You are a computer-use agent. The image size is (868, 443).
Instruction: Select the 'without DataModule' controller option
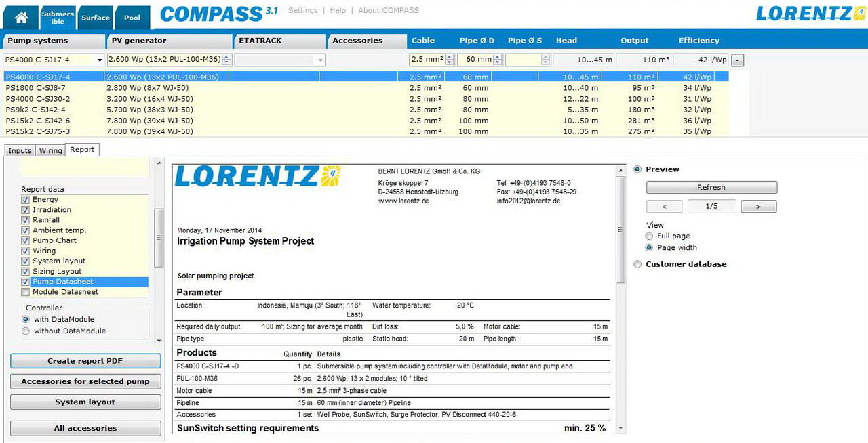coord(26,331)
